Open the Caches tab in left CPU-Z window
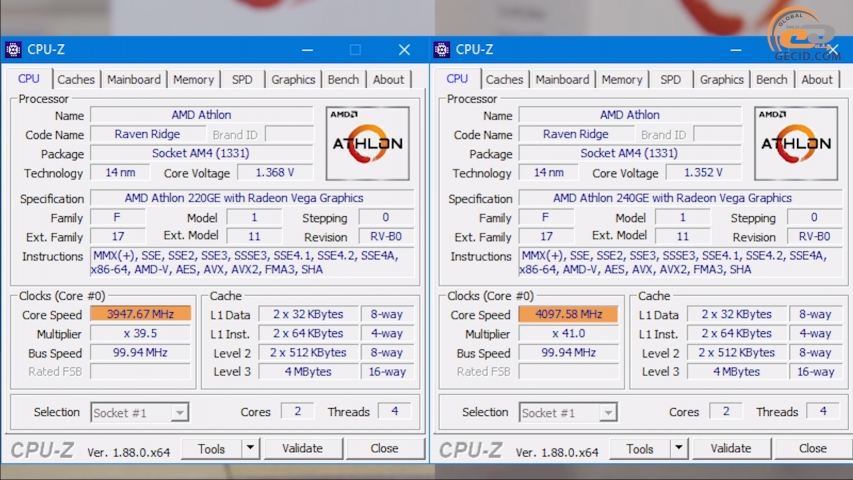Viewport: 853px width, 480px height. click(76, 79)
